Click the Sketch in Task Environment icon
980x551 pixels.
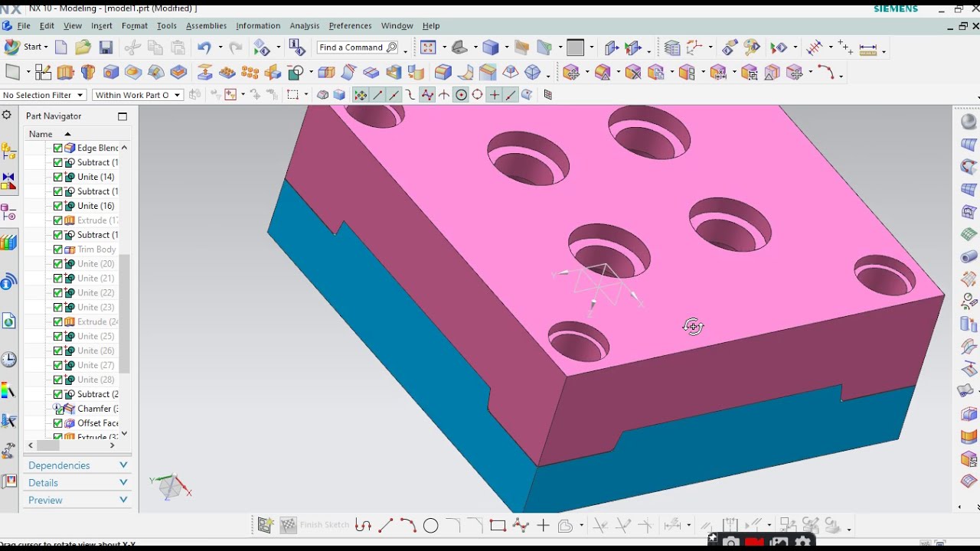[x=266, y=525]
